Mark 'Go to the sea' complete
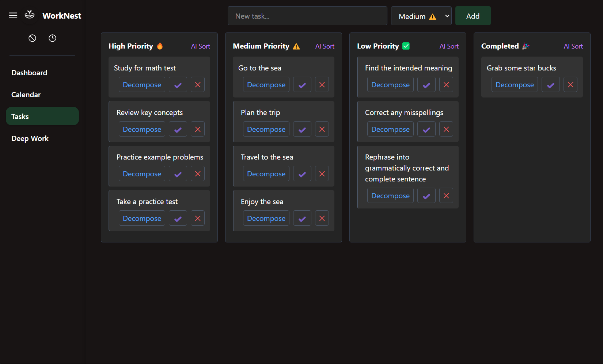 point(302,85)
